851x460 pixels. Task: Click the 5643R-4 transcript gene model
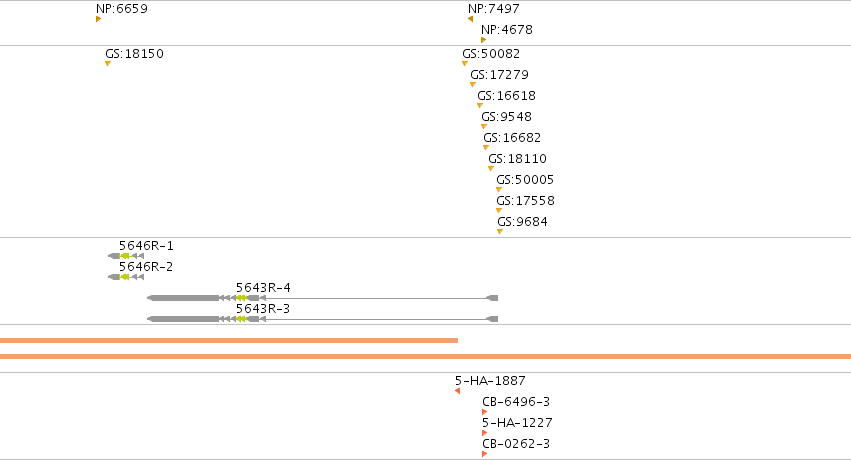(x=322, y=298)
